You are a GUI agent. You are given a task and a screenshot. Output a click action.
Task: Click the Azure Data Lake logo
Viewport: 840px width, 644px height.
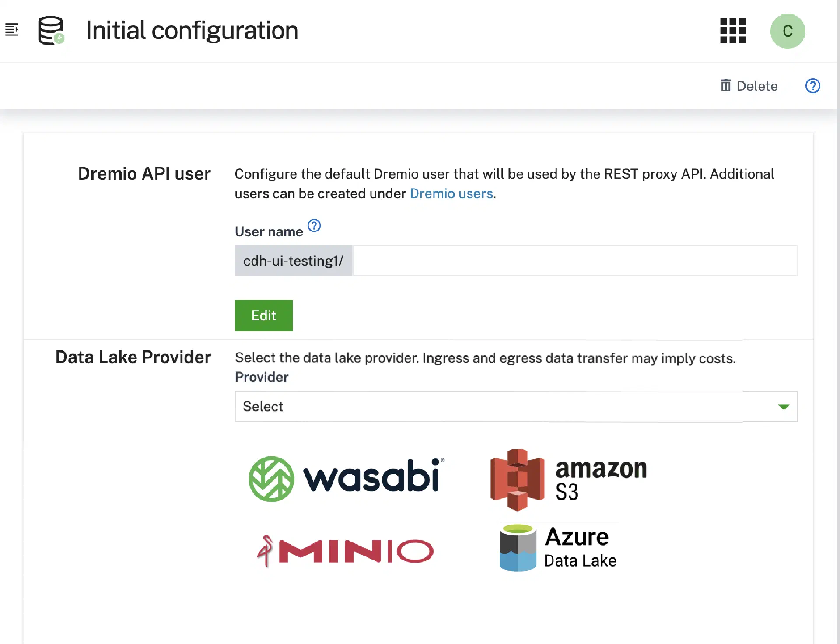tap(558, 548)
